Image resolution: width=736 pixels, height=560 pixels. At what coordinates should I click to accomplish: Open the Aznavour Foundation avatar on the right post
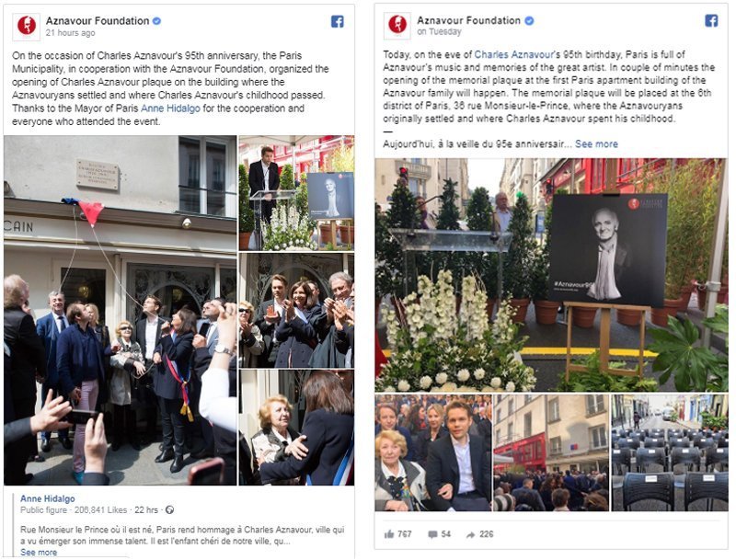397,26
